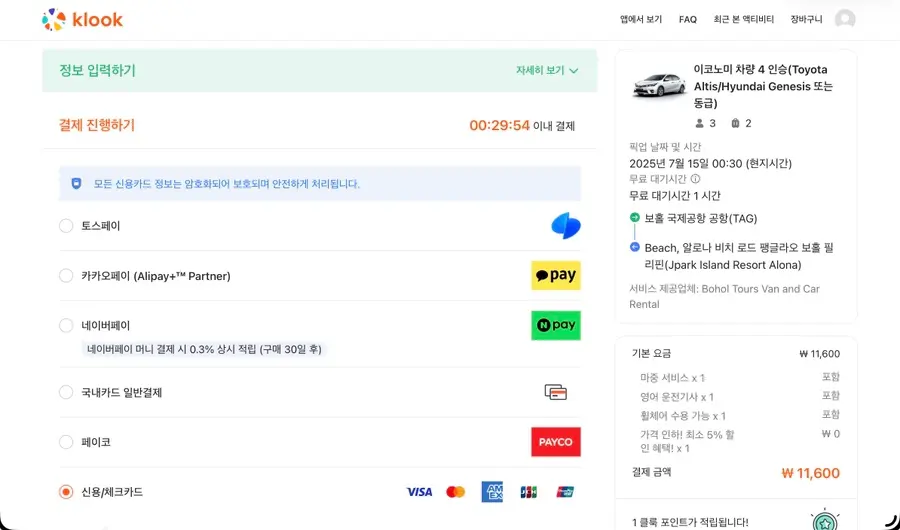Expand the 정보 입력하기 section header
This screenshot has height=530, width=900.
319,71
